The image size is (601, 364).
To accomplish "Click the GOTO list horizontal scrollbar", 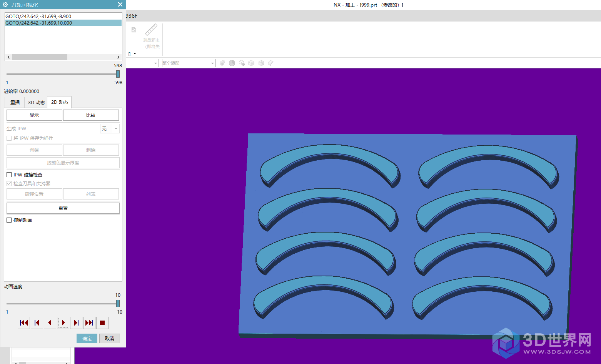I will 40,57.
